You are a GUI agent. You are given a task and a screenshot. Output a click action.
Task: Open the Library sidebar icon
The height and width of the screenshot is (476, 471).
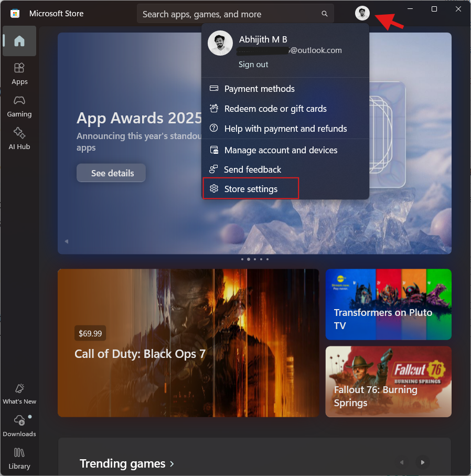click(19, 453)
